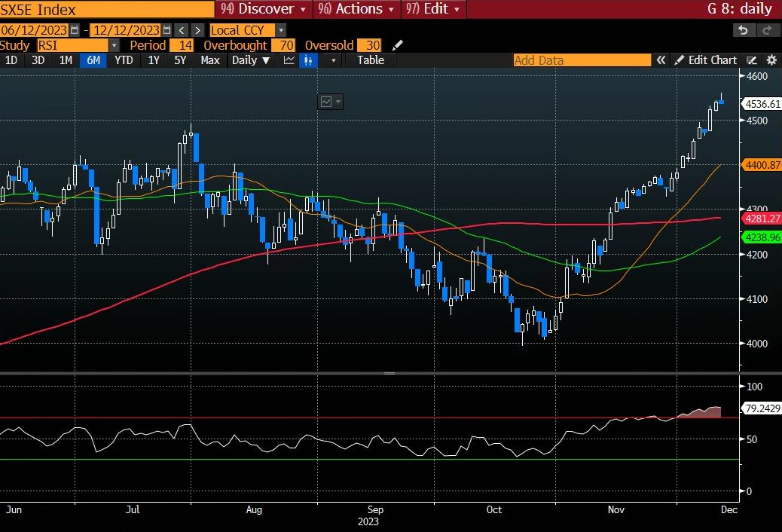This screenshot has height=532, width=782.
Task: Shift date range back with left arrow
Action: [182, 30]
